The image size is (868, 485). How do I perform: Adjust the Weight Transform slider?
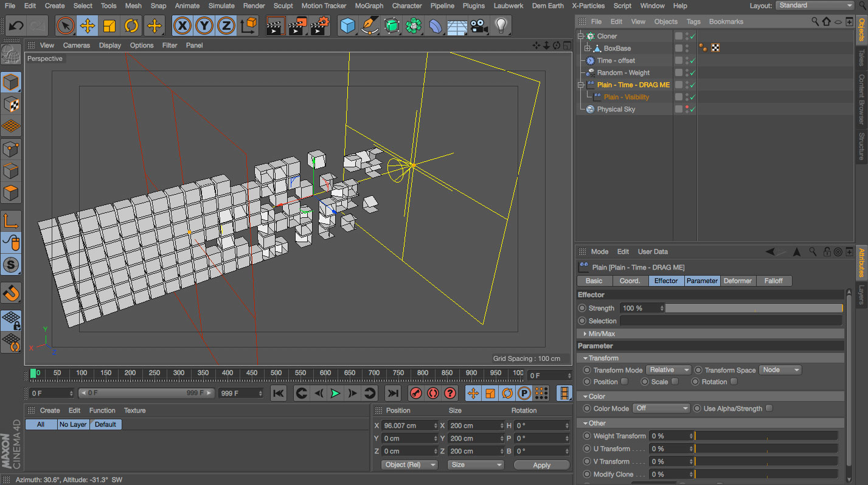[x=766, y=436]
